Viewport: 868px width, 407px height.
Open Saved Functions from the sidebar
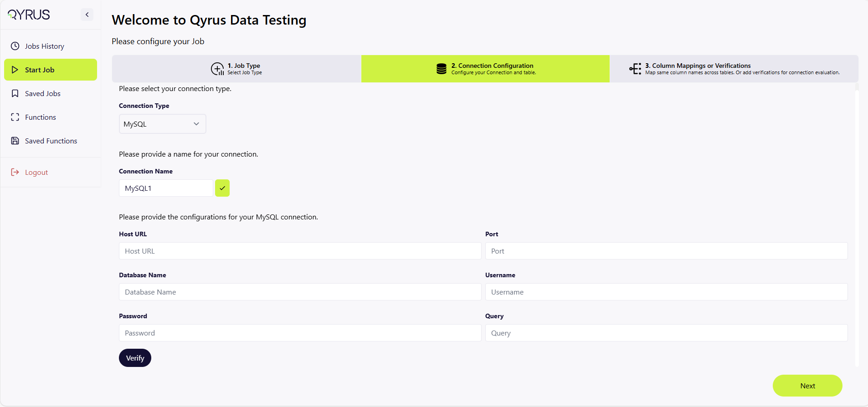tap(51, 141)
